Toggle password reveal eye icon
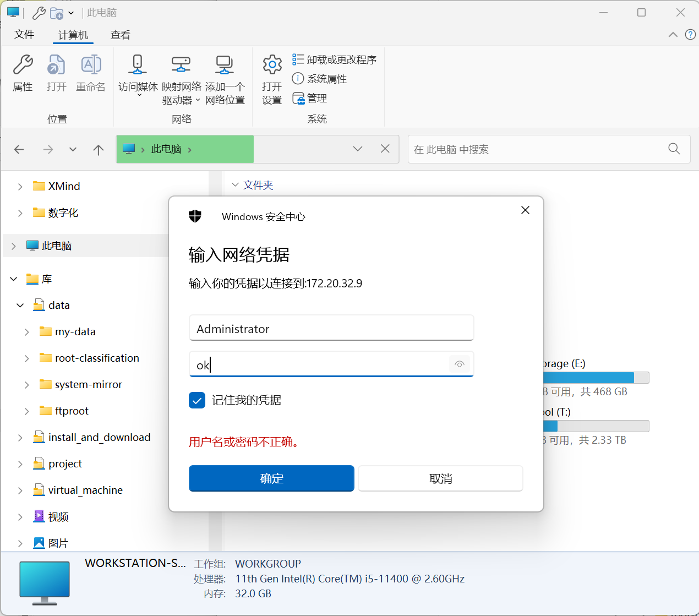Image resolution: width=699 pixels, height=616 pixels. [460, 364]
